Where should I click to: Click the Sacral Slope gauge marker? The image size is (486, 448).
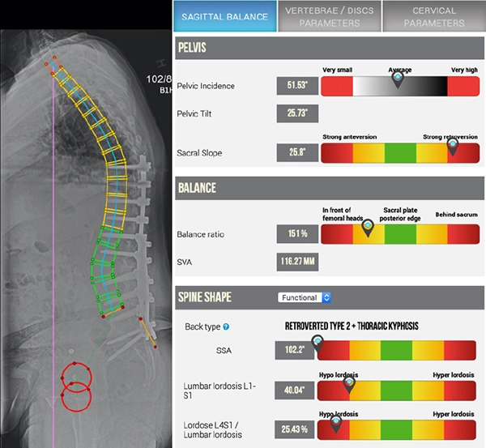452,147
